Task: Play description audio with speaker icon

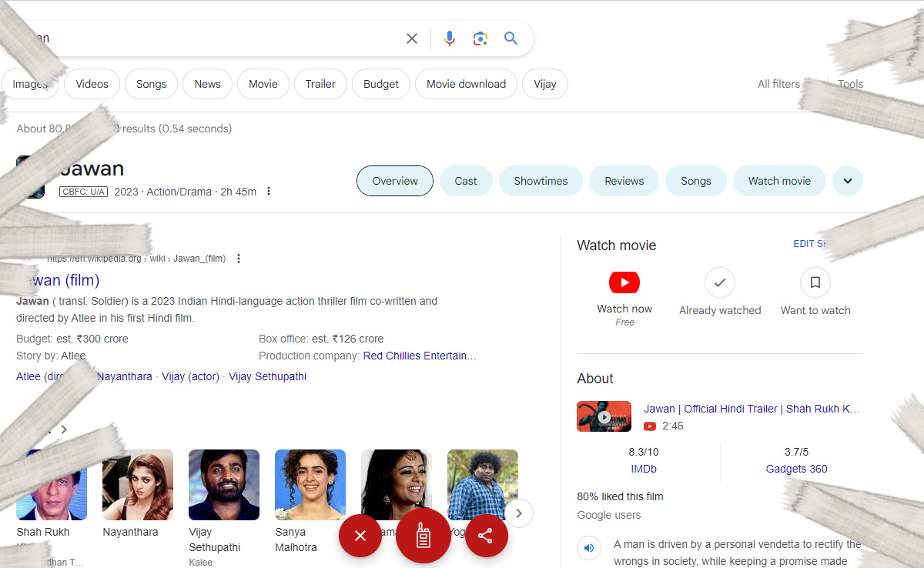Action: click(589, 548)
